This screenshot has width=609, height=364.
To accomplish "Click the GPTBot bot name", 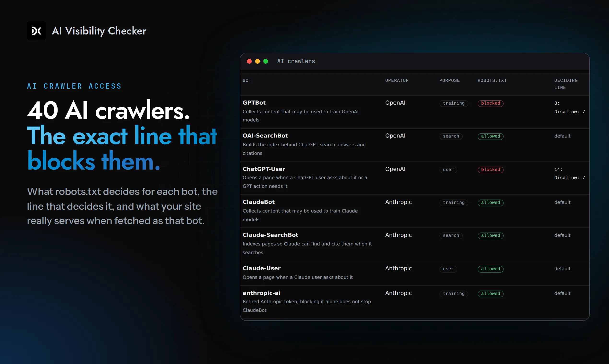I will (x=254, y=102).
